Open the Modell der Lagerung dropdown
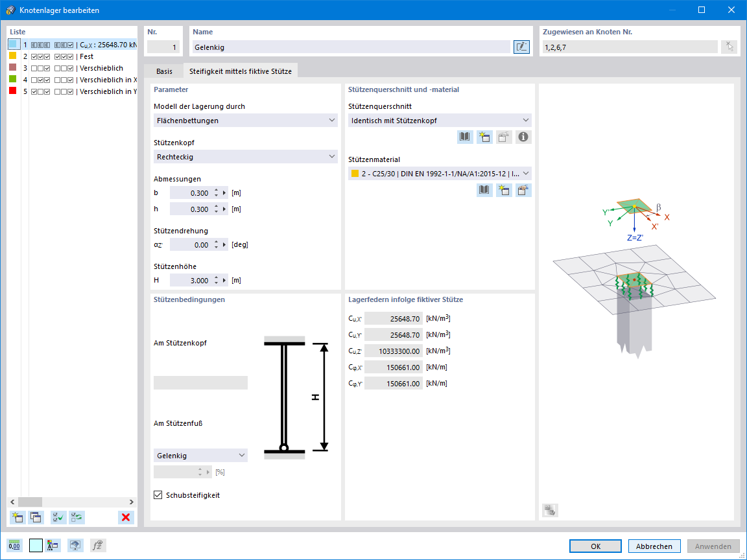747x560 pixels. pos(245,120)
